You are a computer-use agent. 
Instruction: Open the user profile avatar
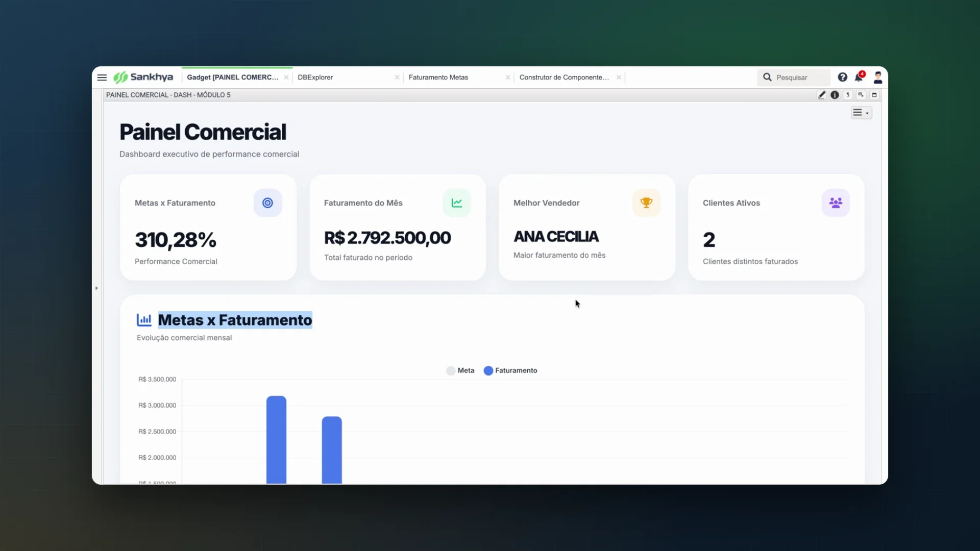tap(878, 77)
